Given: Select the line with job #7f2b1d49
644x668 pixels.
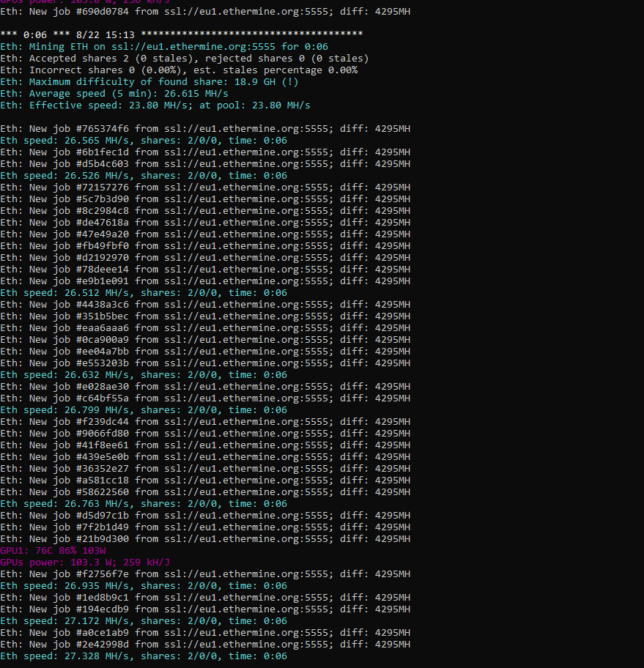Looking at the screenshot, I should click(x=205, y=527).
